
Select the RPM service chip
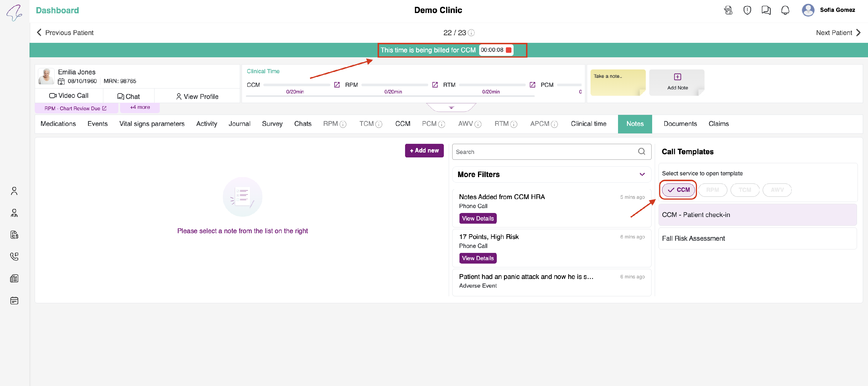(712, 190)
